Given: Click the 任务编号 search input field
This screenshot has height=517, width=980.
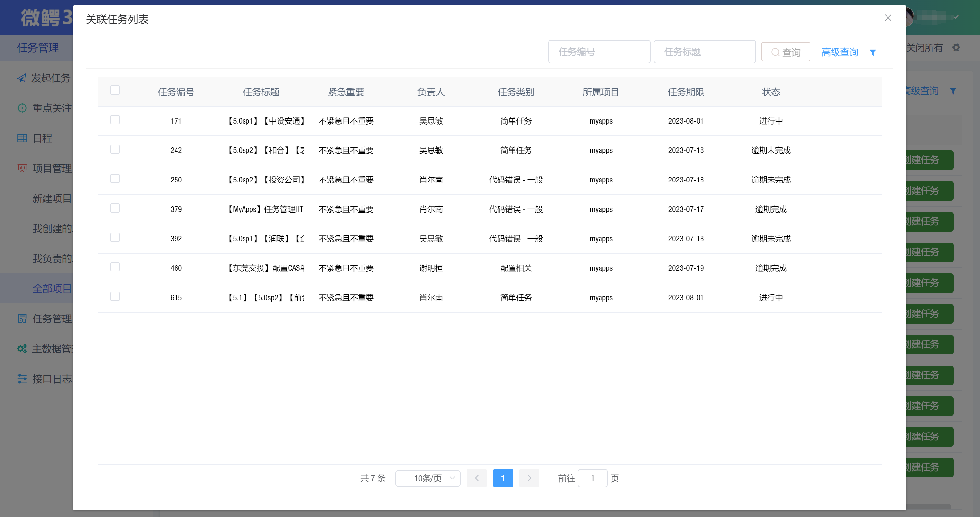Looking at the screenshot, I should click(599, 52).
